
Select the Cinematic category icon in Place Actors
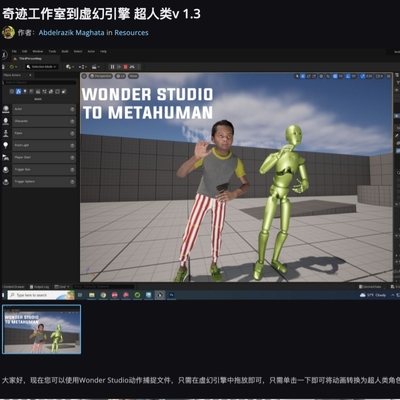tap(38, 91)
